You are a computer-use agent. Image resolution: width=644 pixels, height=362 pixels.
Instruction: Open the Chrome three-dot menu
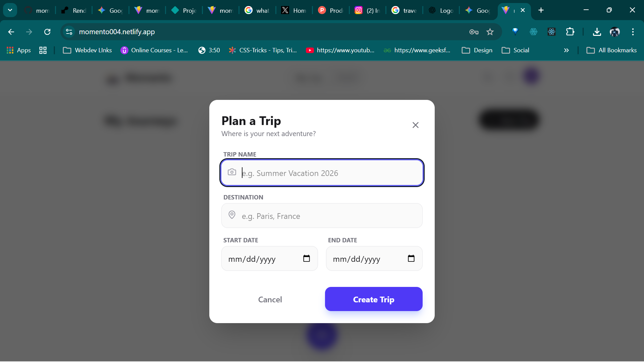coord(633,32)
